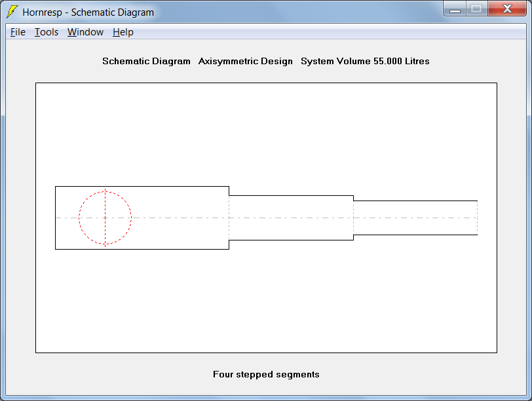Click the 'Axisymmetric Design' heading text
The width and height of the screenshot is (532, 401).
(x=245, y=61)
